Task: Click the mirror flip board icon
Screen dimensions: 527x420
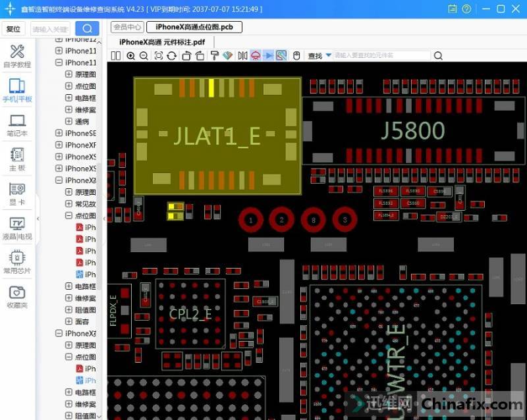Action: coord(242,56)
